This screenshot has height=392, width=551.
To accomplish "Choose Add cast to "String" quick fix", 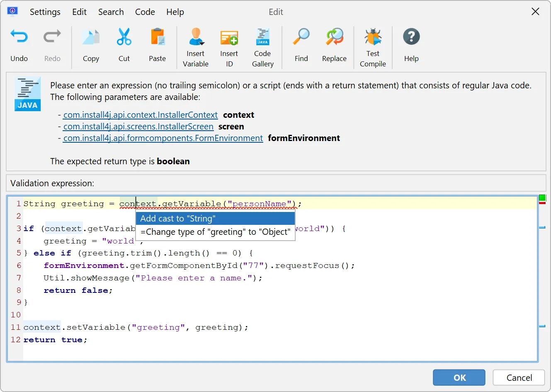I will pyautogui.click(x=216, y=219).
